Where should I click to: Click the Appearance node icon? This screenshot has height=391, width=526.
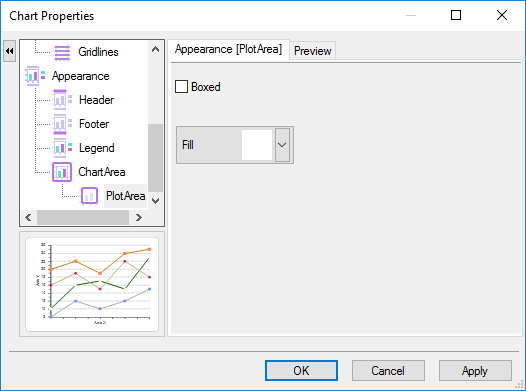35,76
